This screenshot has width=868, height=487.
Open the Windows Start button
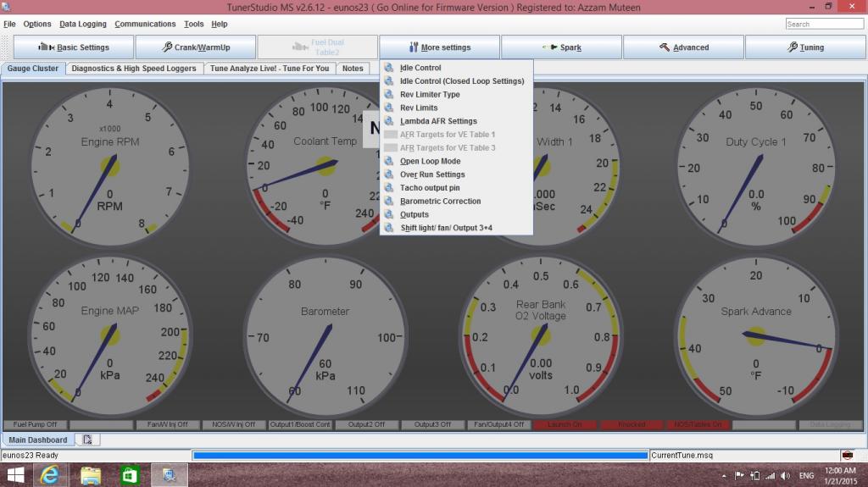15,475
